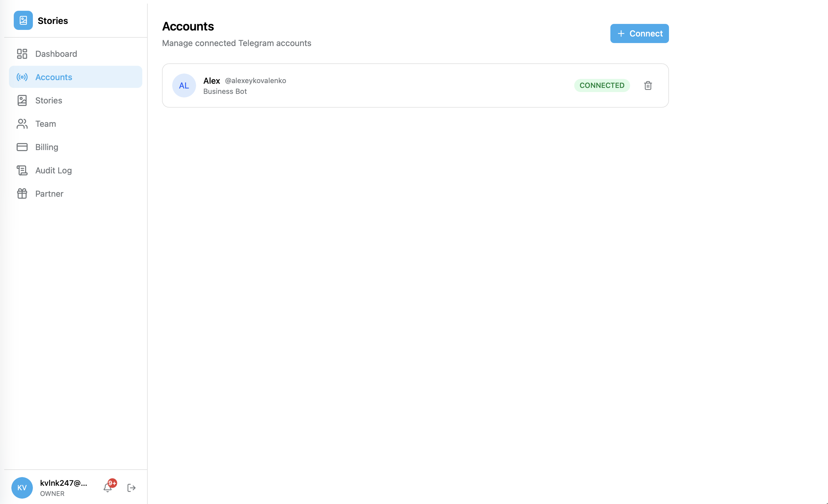The height and width of the screenshot is (504, 828).
Task: Open the Dashboard menu item
Action: (x=56, y=54)
